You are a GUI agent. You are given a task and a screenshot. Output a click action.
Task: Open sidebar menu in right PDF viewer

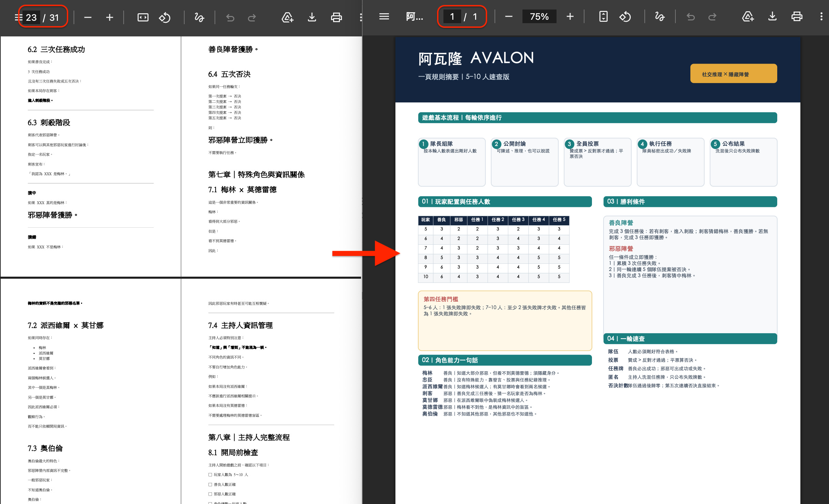(384, 16)
